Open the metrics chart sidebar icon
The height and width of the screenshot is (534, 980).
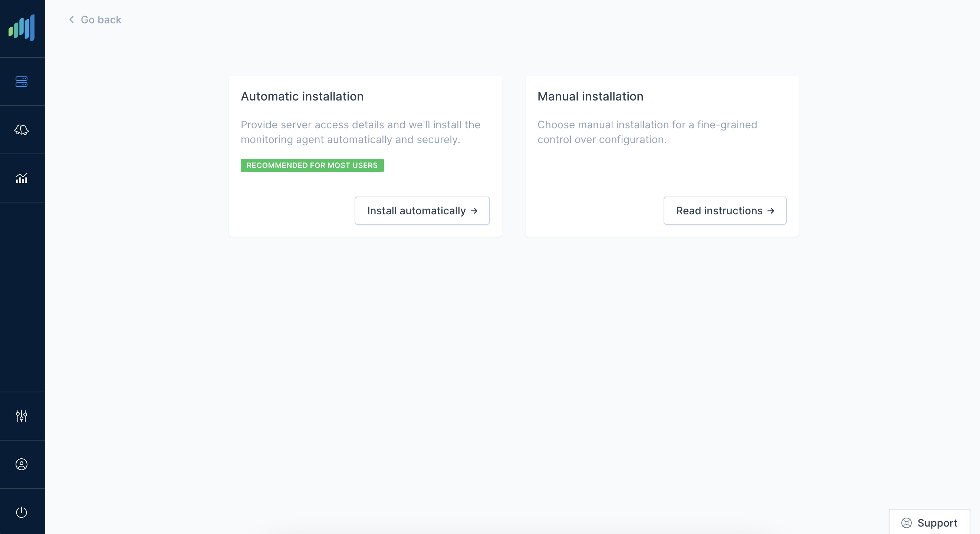point(22,178)
